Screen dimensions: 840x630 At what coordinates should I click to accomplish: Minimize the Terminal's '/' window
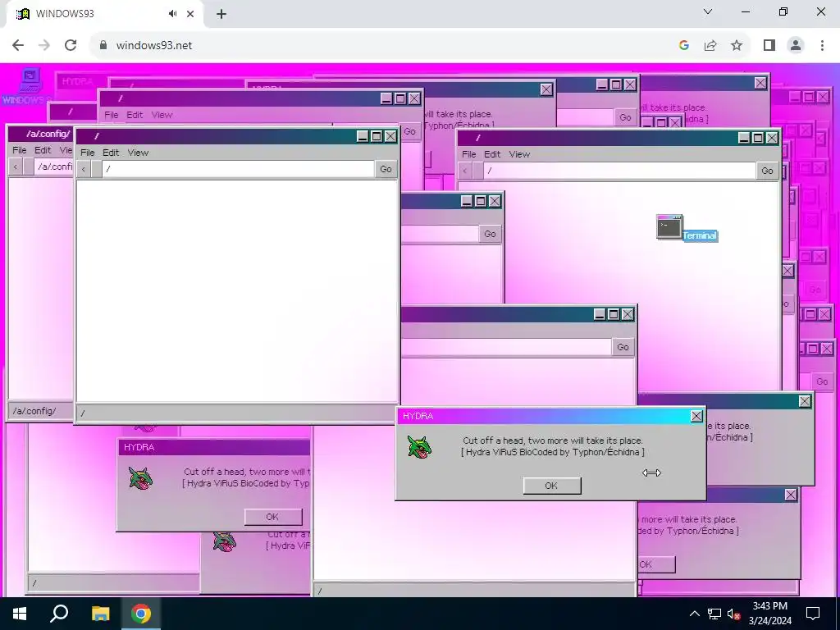[x=744, y=138]
